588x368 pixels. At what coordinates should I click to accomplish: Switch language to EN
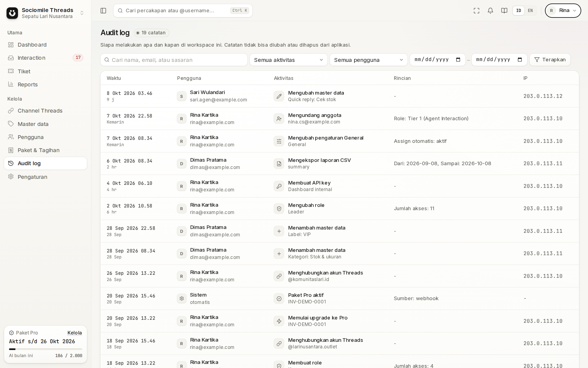click(x=530, y=11)
